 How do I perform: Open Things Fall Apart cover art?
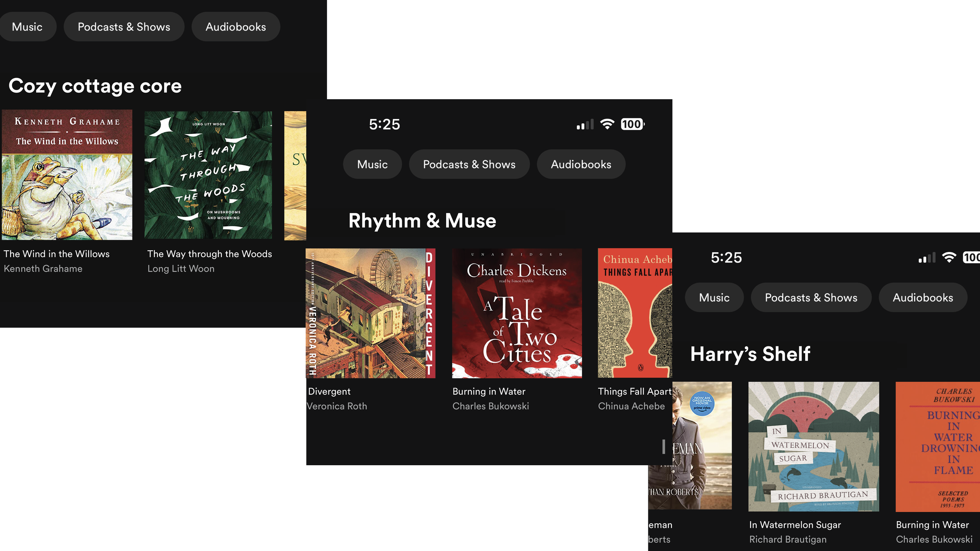point(634,313)
